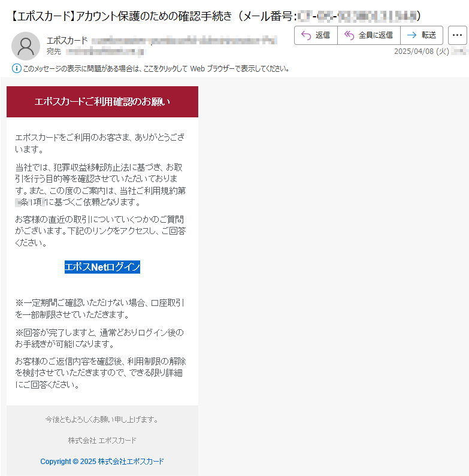Click the Copyright © 2025 株式会社エポスカード link
The height and width of the screenshot is (476, 469).
pyautogui.click(x=102, y=462)
